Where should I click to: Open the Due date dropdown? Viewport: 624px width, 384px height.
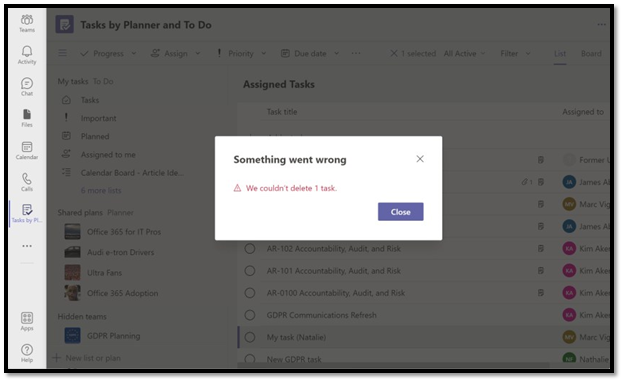pyautogui.click(x=310, y=53)
